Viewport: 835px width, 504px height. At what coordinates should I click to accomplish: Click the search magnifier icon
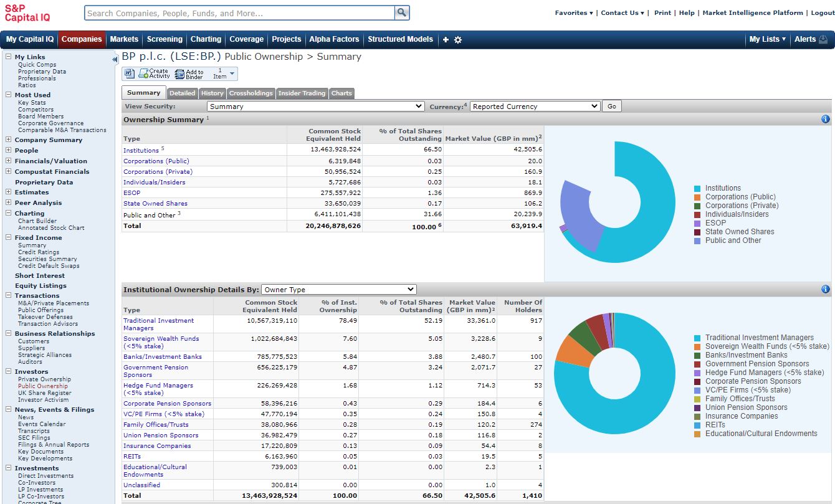402,12
